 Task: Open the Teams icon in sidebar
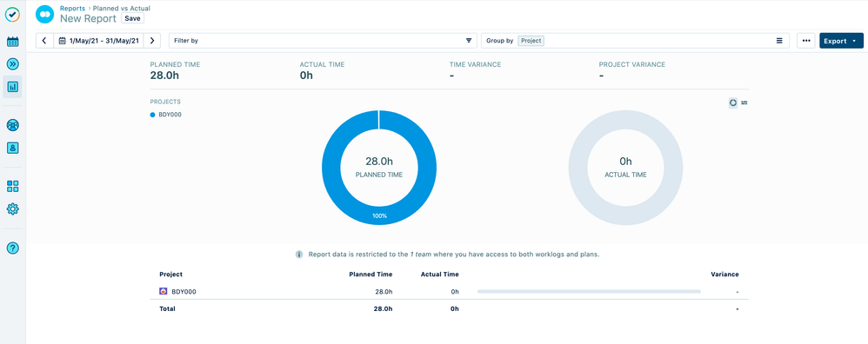click(12, 125)
